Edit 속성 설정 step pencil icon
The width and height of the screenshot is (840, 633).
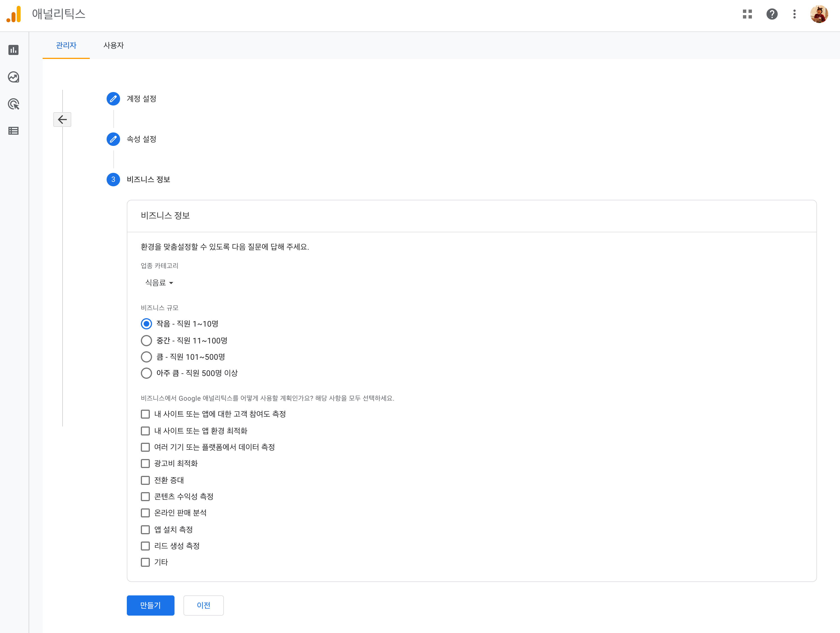tap(113, 139)
